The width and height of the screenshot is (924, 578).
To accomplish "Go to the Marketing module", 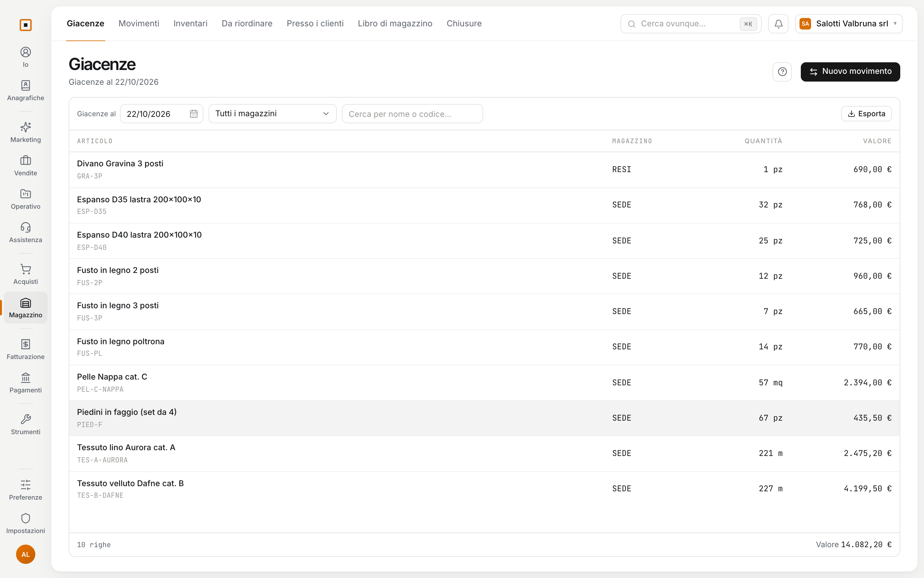I will [26, 132].
